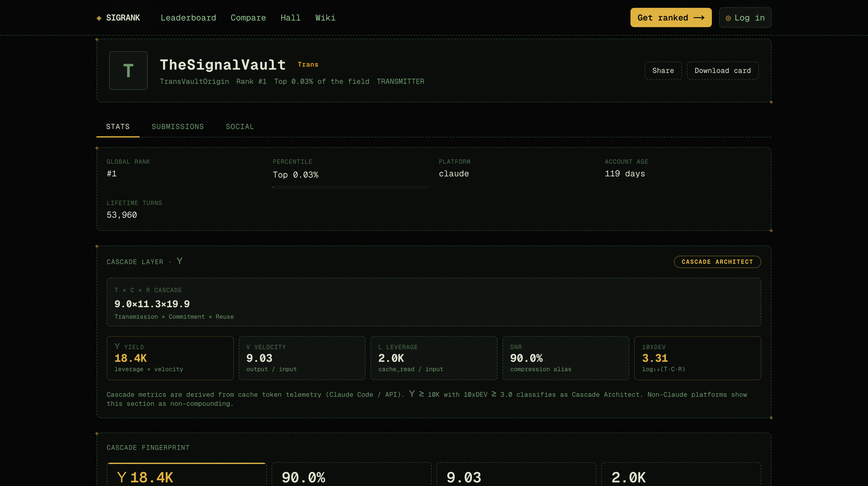Click the T avatar tile
The height and width of the screenshot is (486, 868).
pos(128,71)
